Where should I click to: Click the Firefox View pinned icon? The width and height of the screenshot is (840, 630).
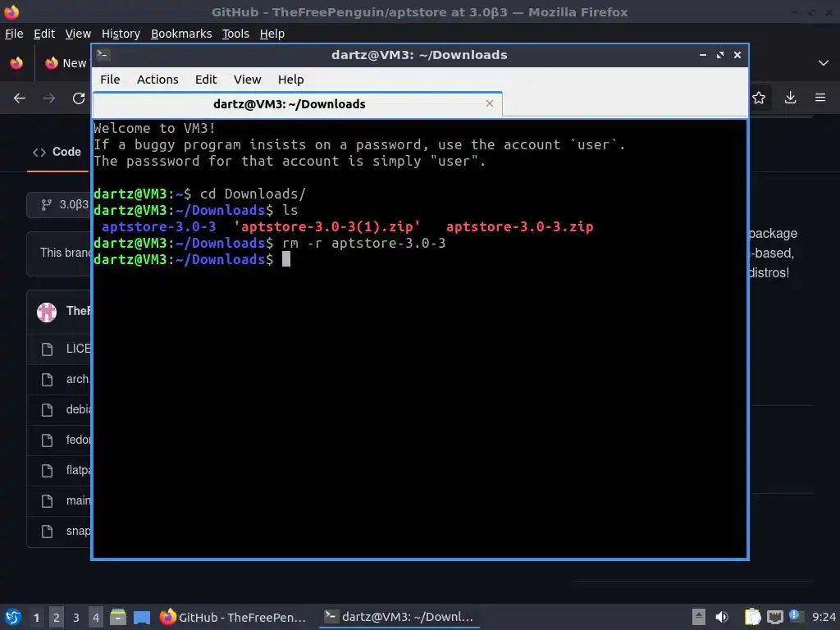coord(16,63)
